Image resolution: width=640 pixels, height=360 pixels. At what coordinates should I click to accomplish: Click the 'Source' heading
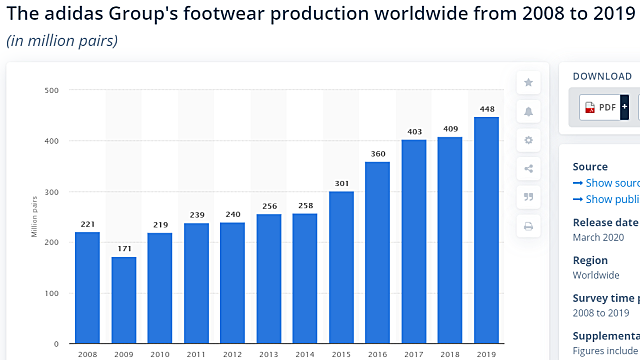[x=590, y=167]
